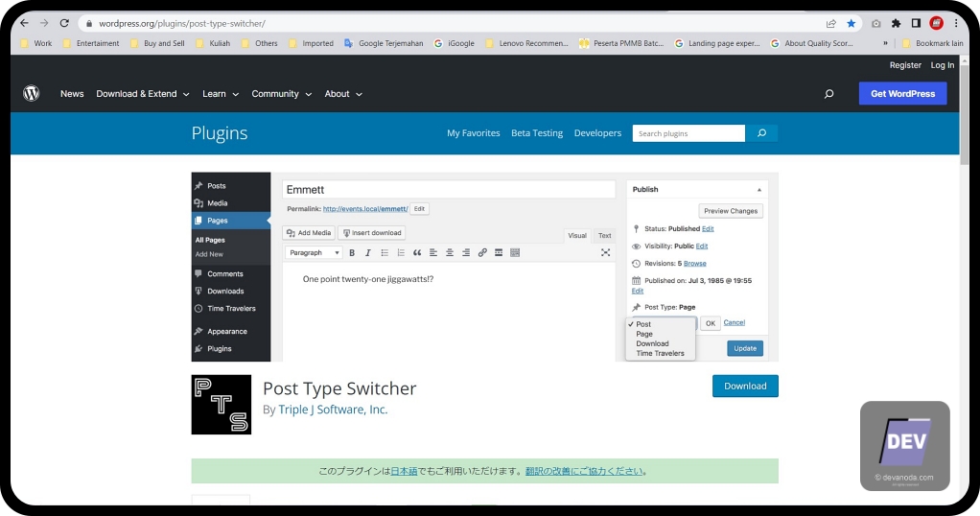Click Italic icon in banner editor toolbar
980x516 pixels.
click(367, 252)
